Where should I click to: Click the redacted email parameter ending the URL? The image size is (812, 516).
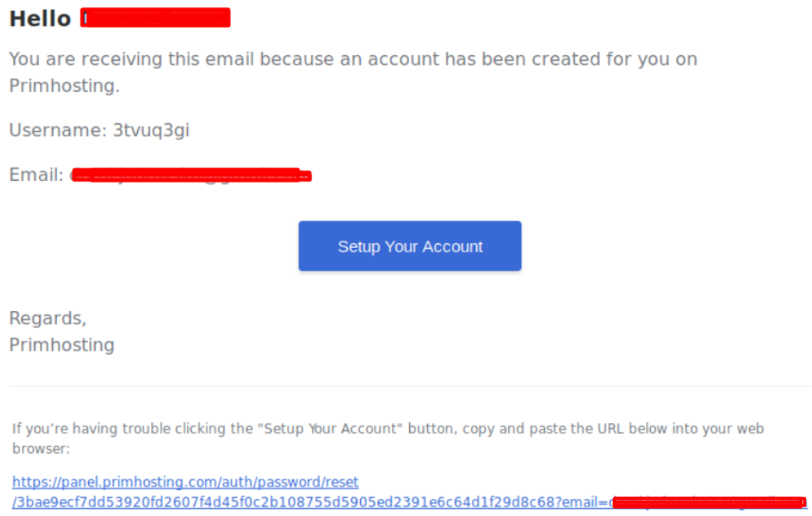point(709,503)
